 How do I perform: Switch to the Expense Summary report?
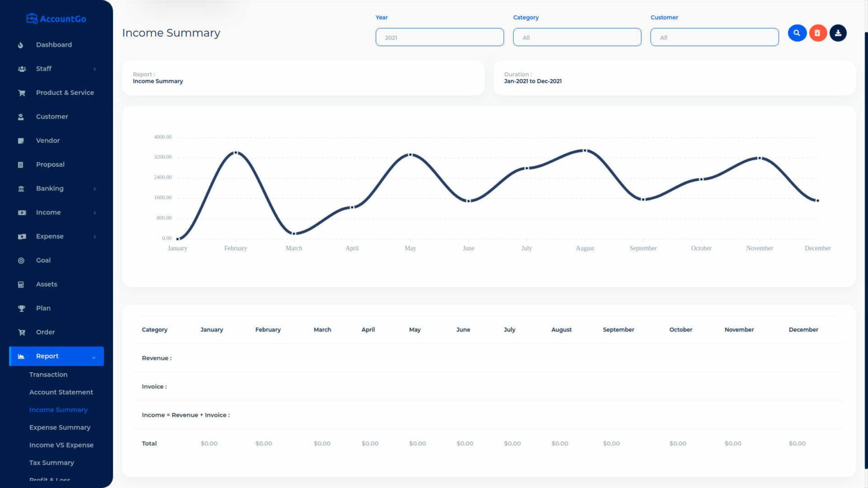(60, 427)
